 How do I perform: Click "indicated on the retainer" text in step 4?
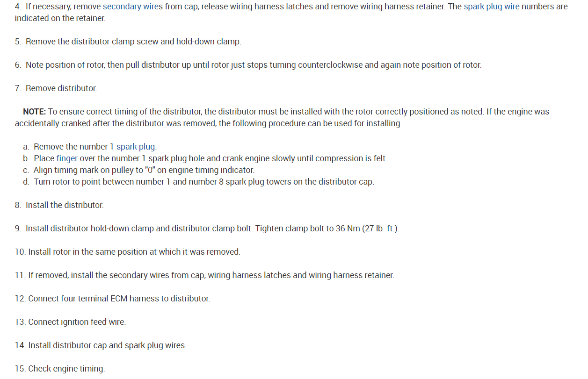pos(60,19)
